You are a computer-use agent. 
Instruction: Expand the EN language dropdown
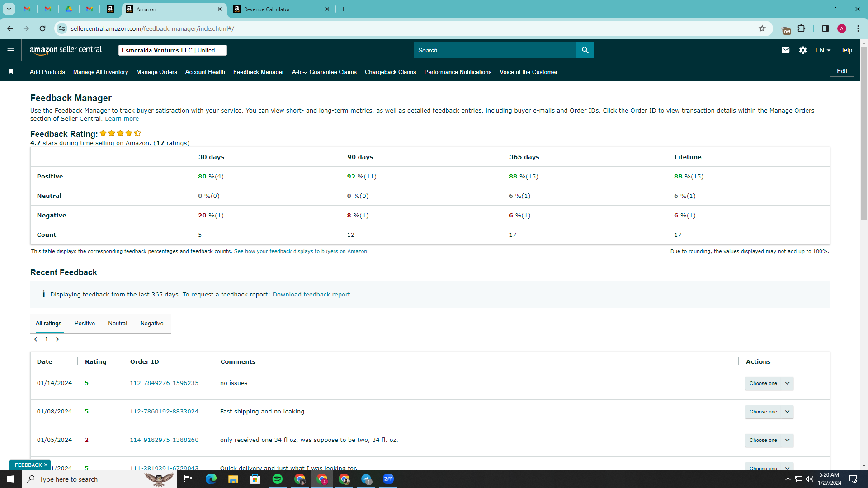823,50
